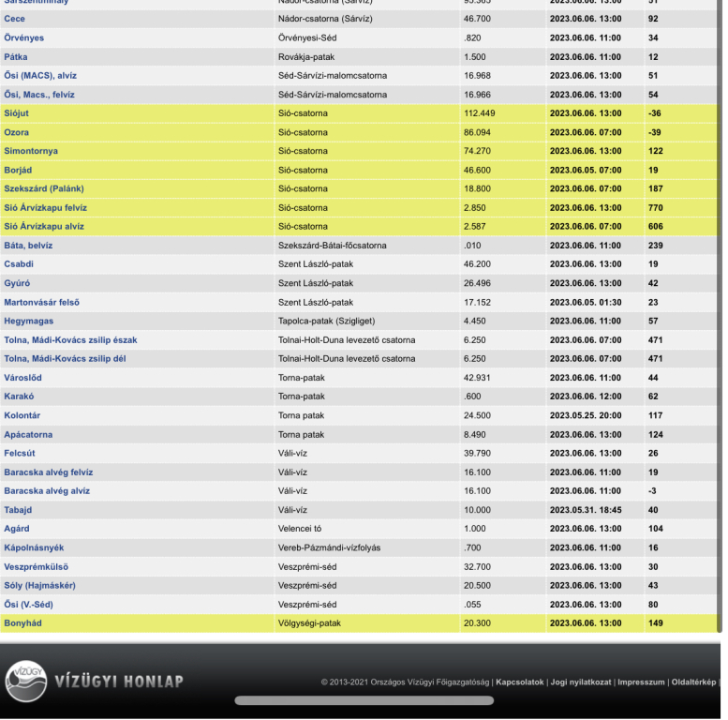Open the Sóly (Hajmáskér) station link
728x720 pixels.
tap(39, 585)
